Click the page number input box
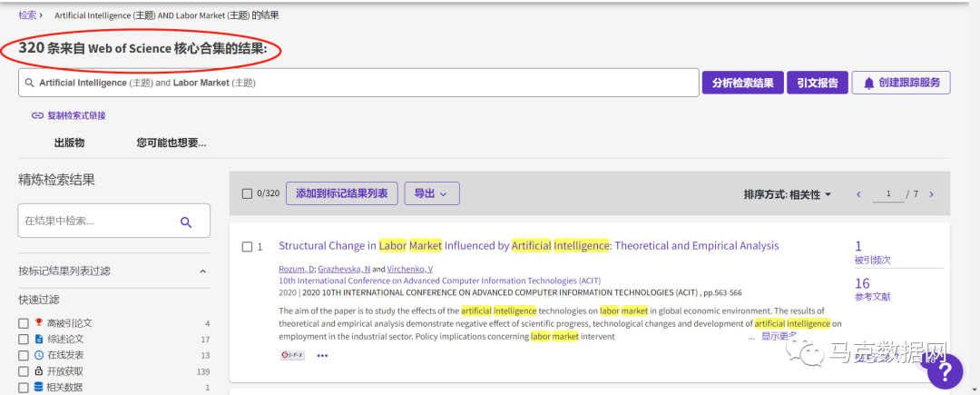 pyautogui.click(x=888, y=194)
